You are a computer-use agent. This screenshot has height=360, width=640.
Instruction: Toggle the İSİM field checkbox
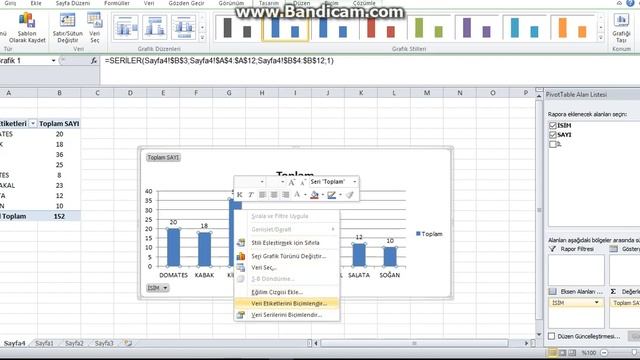(553, 125)
